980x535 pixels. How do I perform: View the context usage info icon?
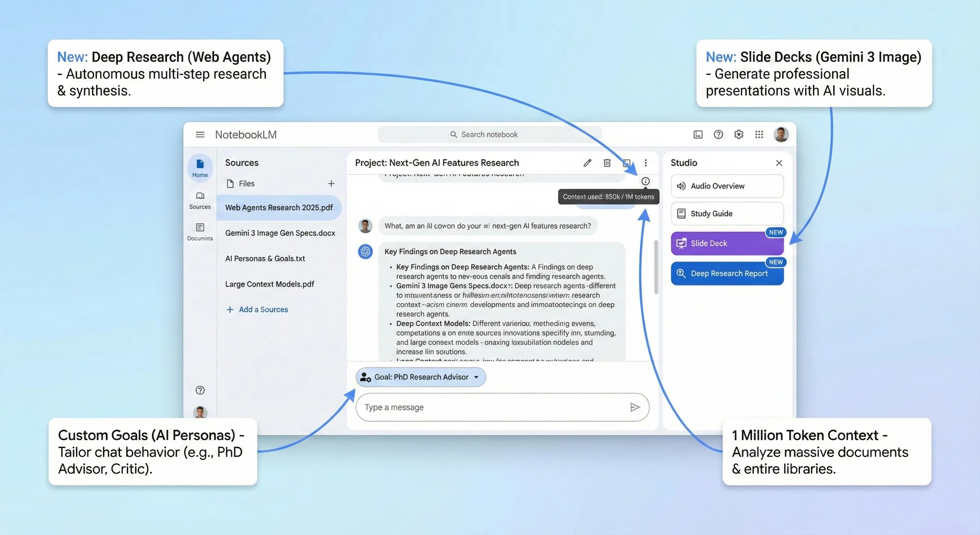coord(646,181)
